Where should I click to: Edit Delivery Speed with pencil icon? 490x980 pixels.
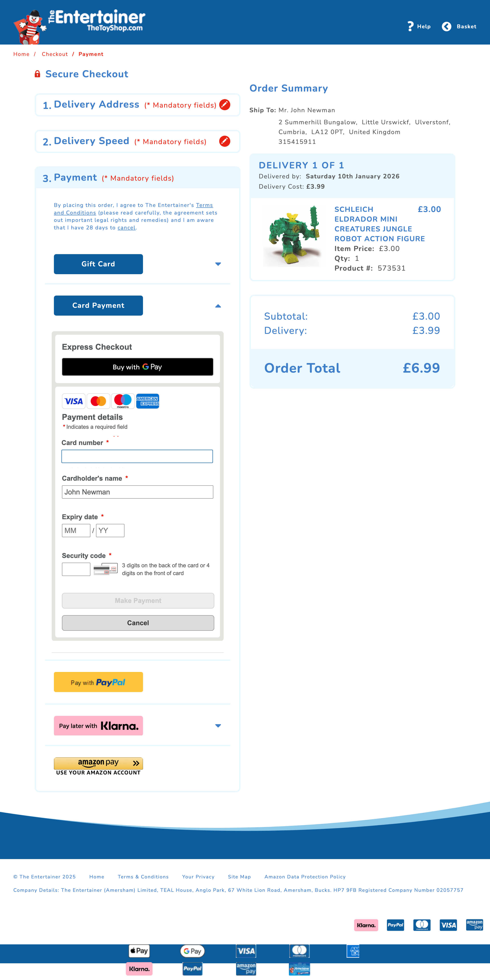click(225, 141)
